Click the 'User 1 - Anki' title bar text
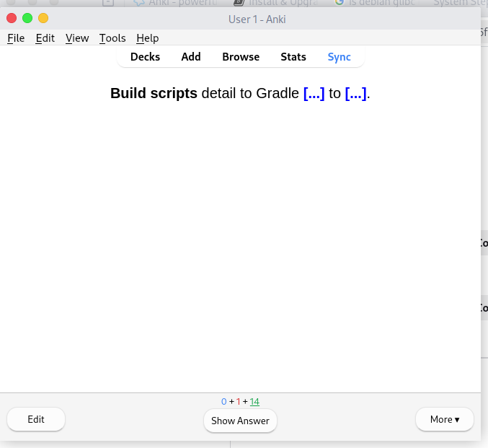 (x=257, y=19)
